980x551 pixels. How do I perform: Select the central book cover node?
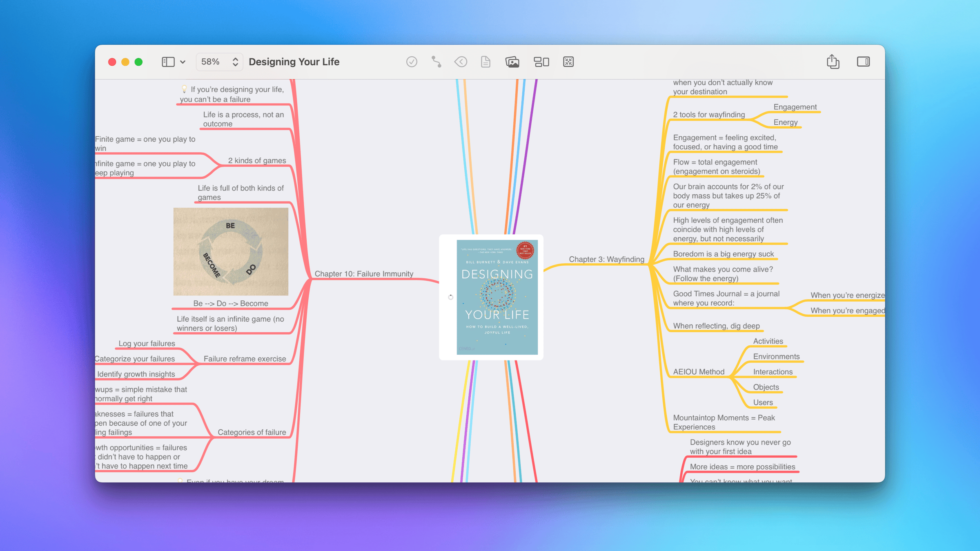click(491, 297)
